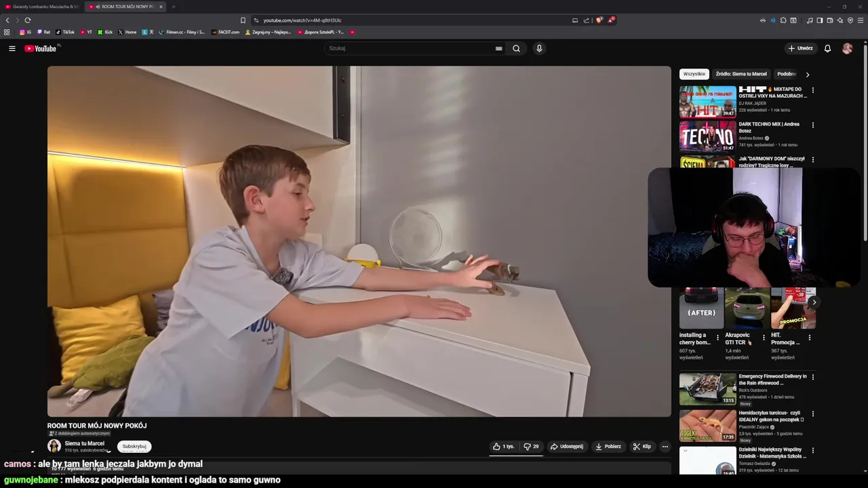
Task: Open options for Emergency Firewood Delivery video
Action: pos(812,378)
